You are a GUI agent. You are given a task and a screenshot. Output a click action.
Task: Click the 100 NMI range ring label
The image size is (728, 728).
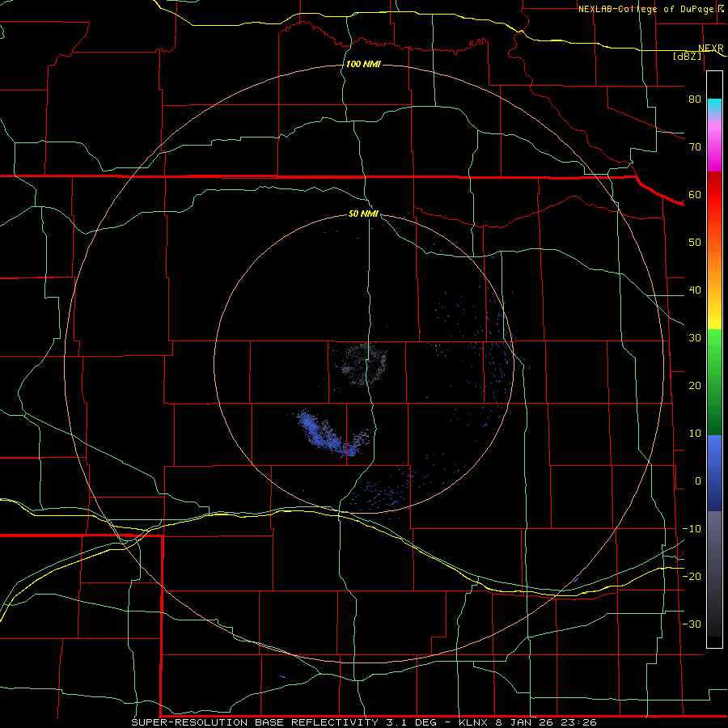[x=363, y=64]
